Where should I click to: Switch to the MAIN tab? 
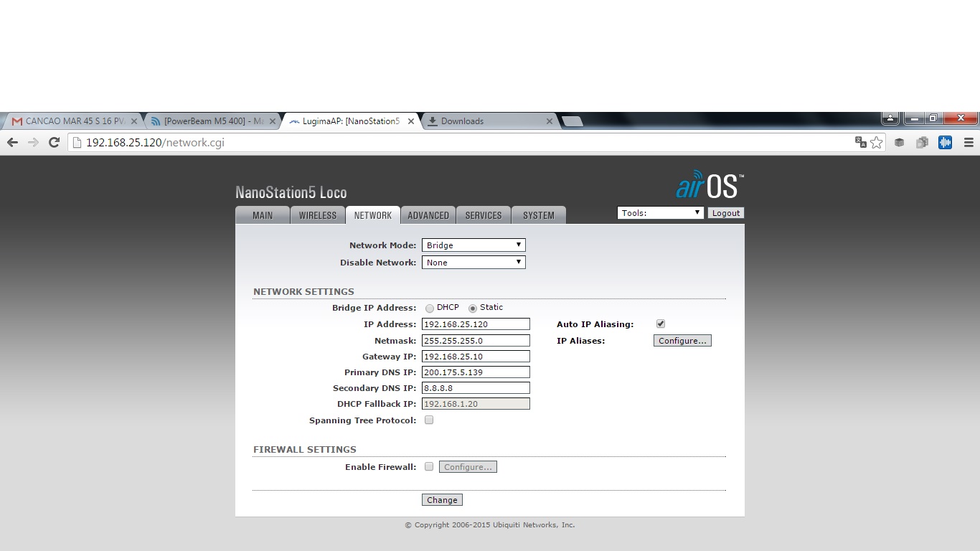coord(263,215)
